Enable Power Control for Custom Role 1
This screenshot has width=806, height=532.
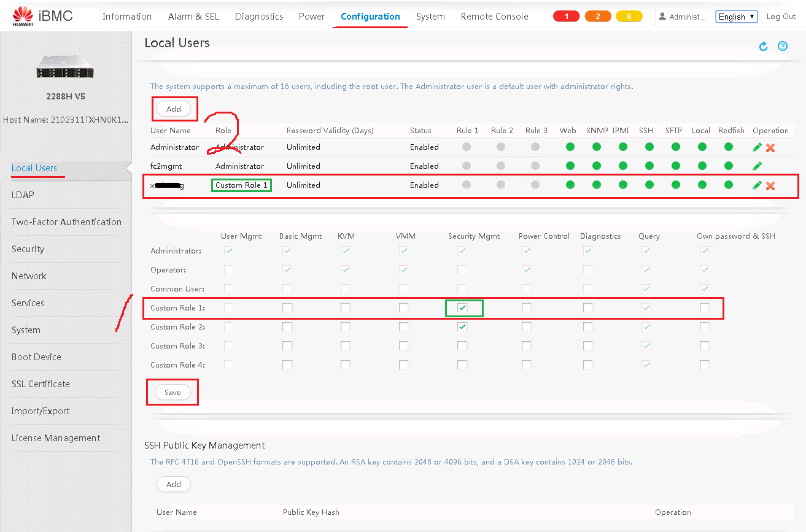(x=527, y=307)
